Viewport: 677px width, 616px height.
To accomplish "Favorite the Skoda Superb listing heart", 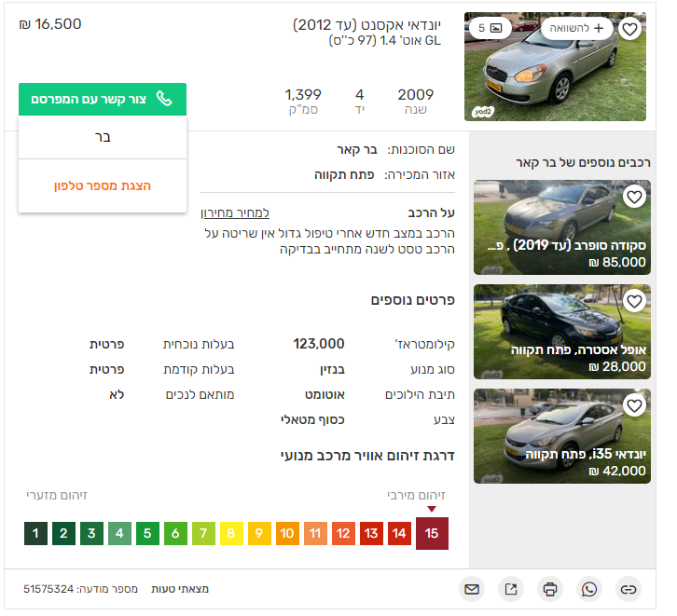I will [634, 197].
